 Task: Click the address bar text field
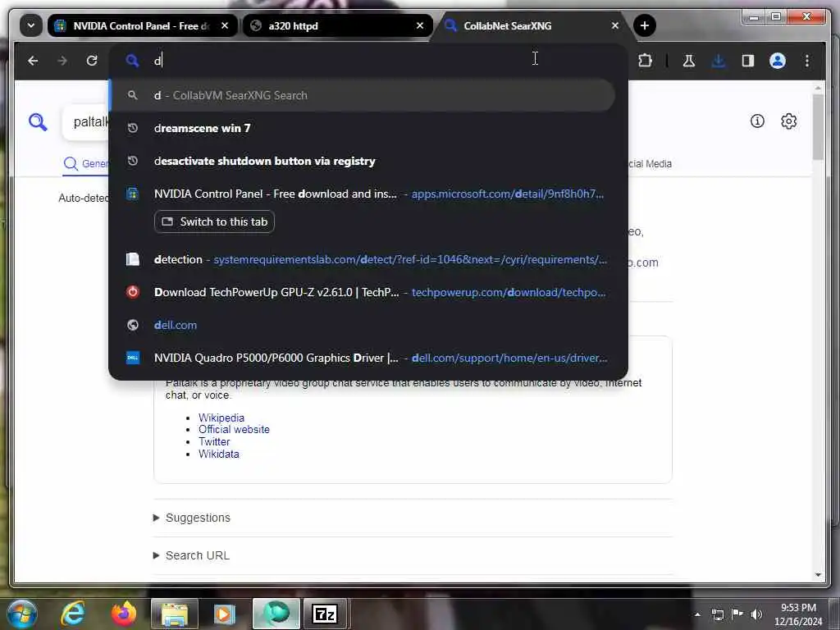(368, 61)
